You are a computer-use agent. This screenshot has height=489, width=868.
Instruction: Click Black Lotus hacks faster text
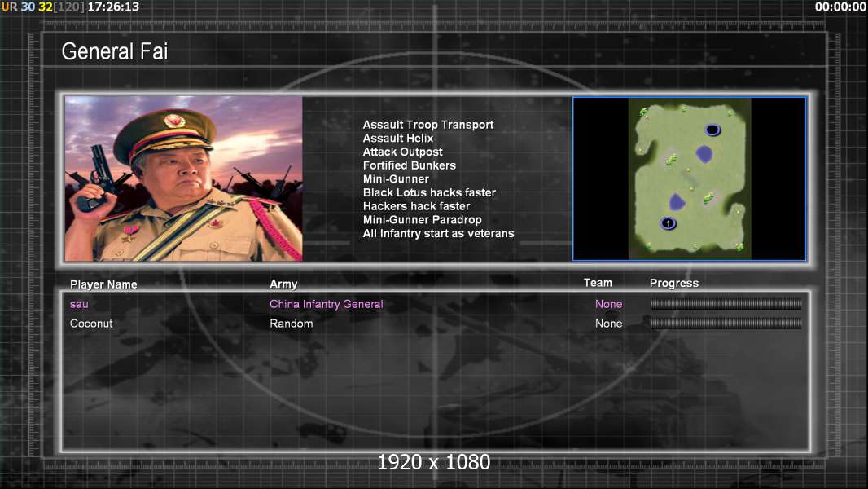coord(429,192)
